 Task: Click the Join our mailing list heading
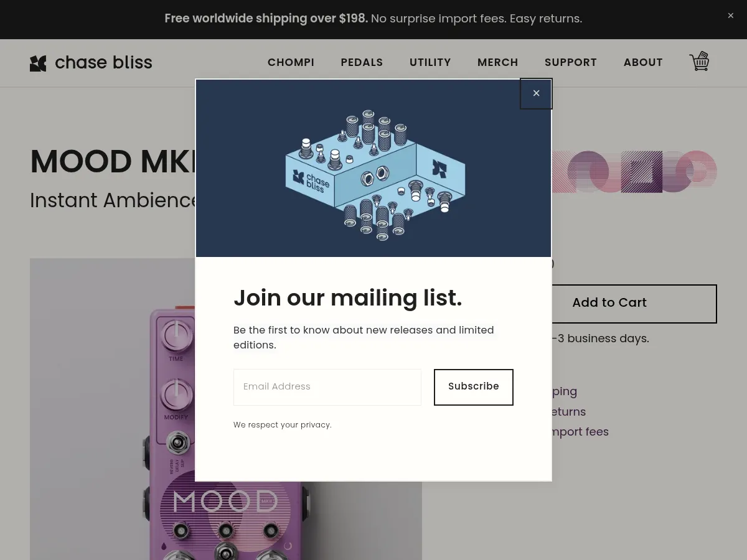(347, 298)
